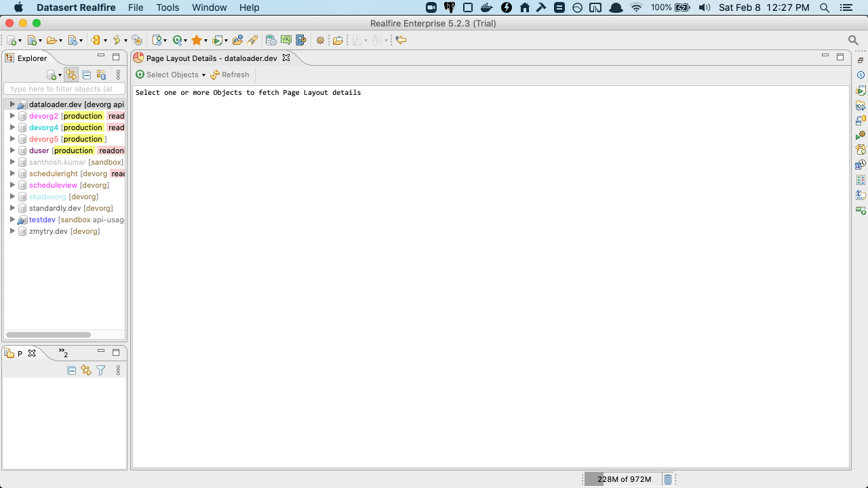Click the Refresh button

[230, 75]
